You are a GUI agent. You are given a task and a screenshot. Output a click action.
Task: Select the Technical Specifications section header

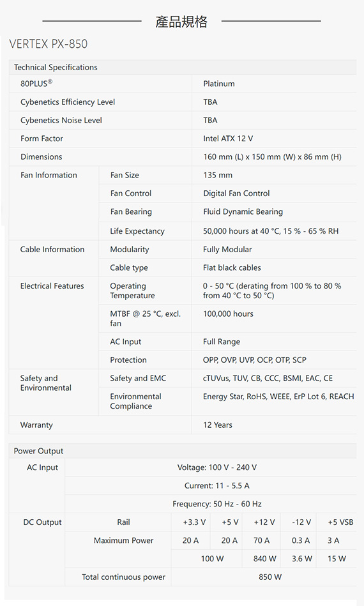click(x=56, y=67)
